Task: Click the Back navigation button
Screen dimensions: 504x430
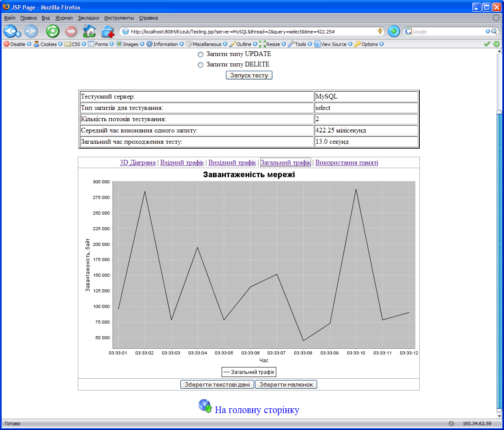Action: click(10, 31)
